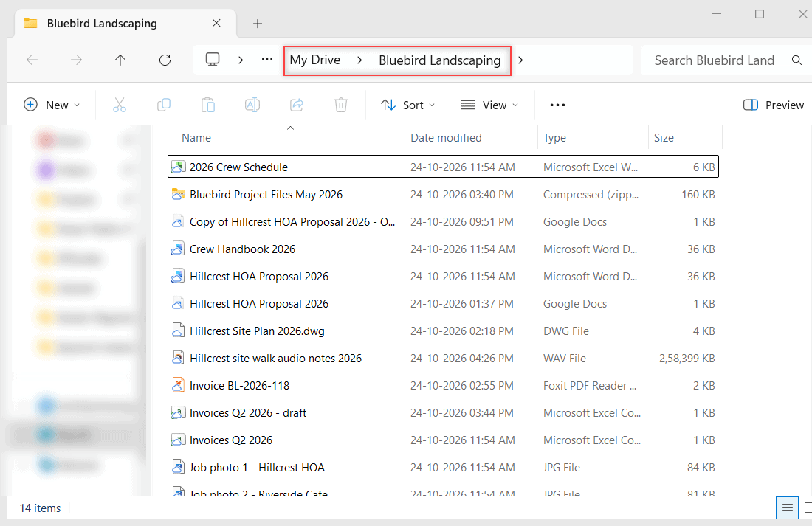Click the Crew Handbook 2026 Word icon
The width and height of the screenshot is (812, 526).
pyautogui.click(x=178, y=249)
